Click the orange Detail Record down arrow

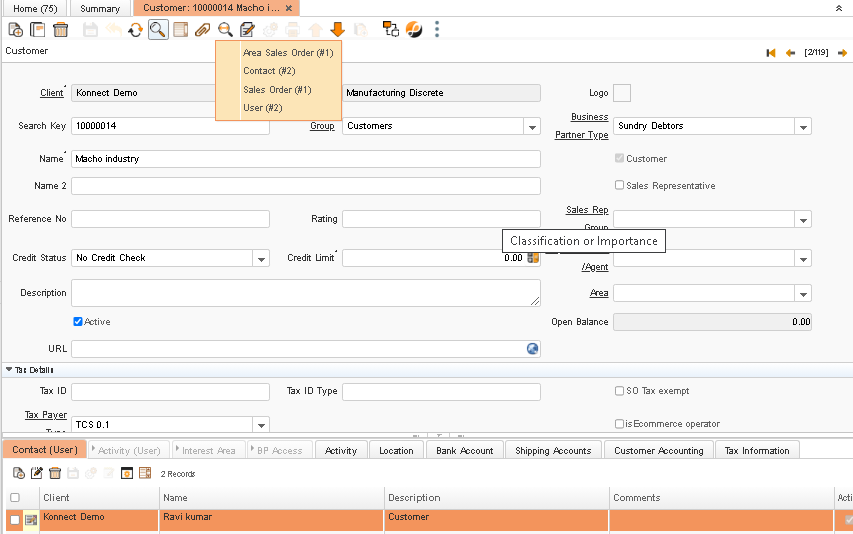point(338,29)
